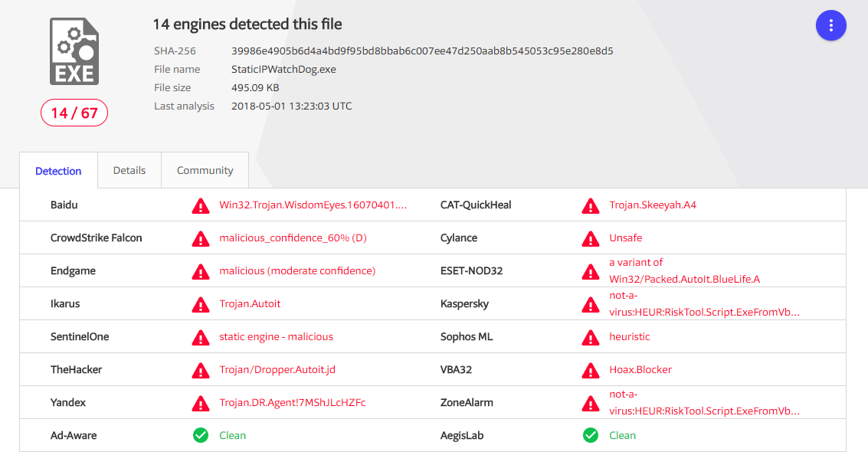Click the 14 / 67 detection ratio badge
Viewport: 868px width, 452px height.
click(x=74, y=113)
